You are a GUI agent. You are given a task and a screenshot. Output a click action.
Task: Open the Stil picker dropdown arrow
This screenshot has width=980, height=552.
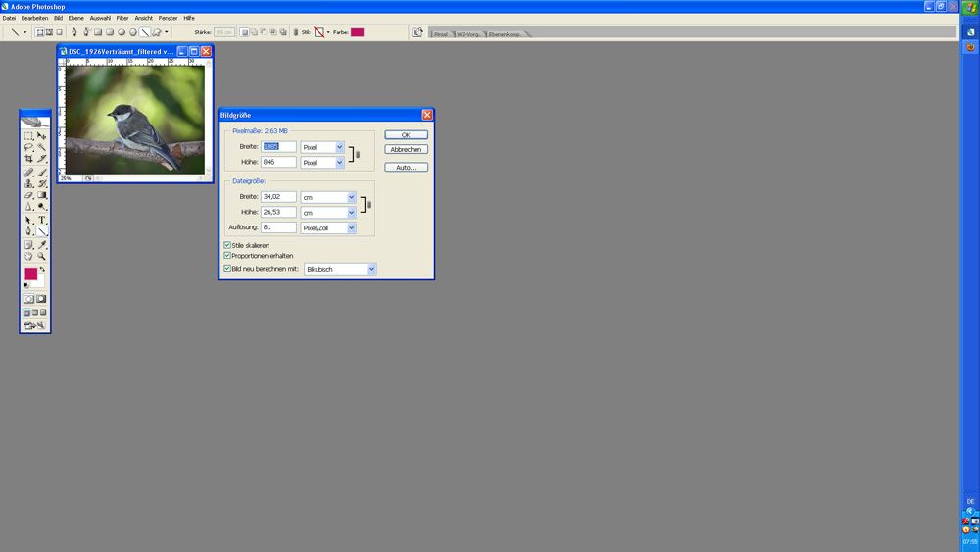328,32
